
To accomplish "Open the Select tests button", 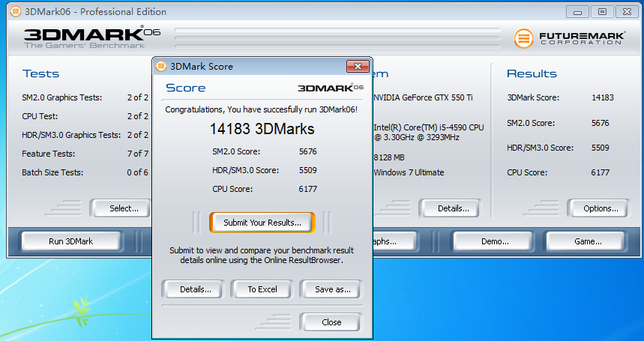I will tap(122, 208).
